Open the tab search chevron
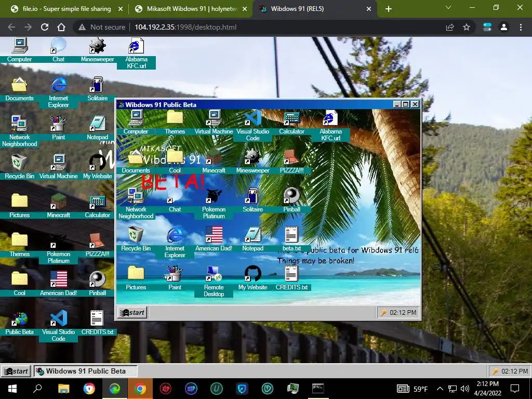Image resolution: width=532 pixels, height=399 pixels. (x=448, y=7)
